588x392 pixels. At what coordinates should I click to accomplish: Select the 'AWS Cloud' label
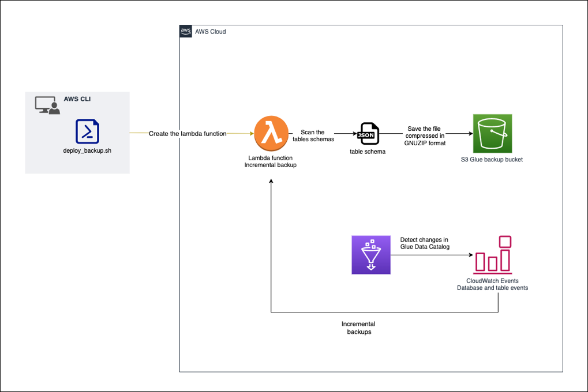pyautogui.click(x=211, y=32)
